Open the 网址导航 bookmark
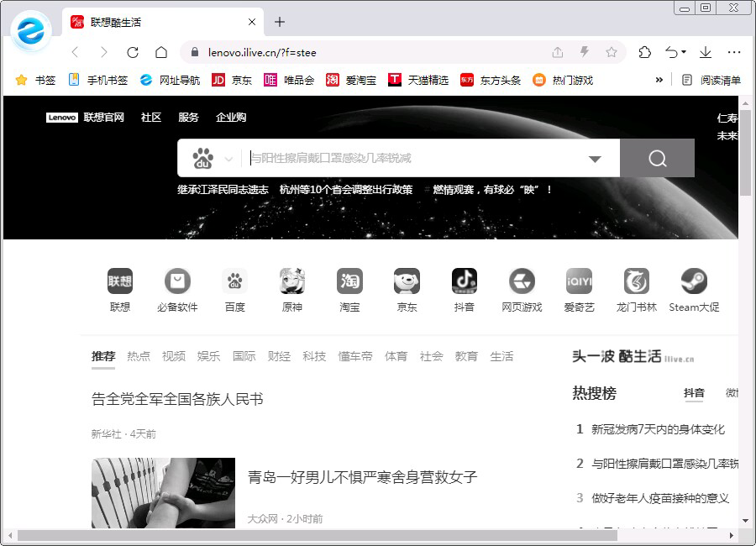The width and height of the screenshot is (756, 546). point(171,80)
